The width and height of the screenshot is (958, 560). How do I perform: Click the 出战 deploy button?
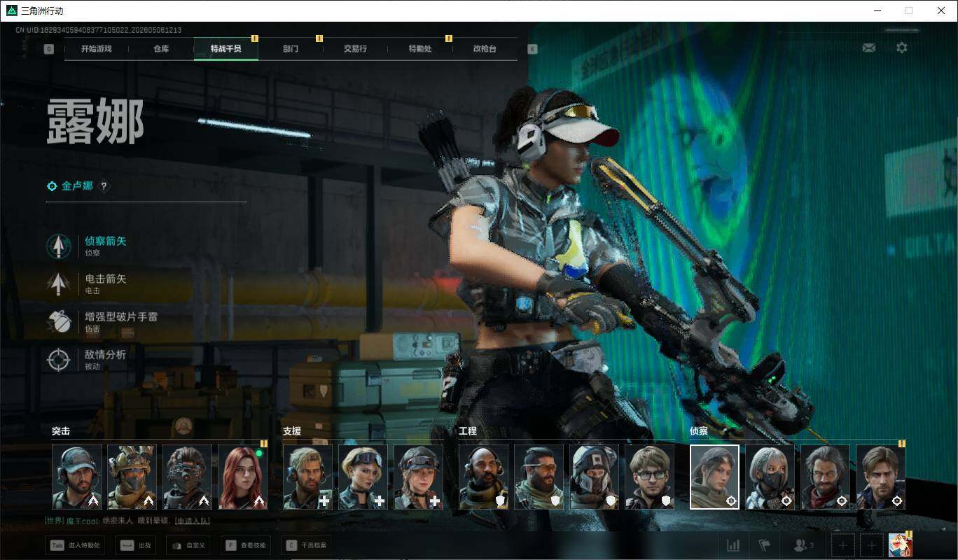[135, 545]
